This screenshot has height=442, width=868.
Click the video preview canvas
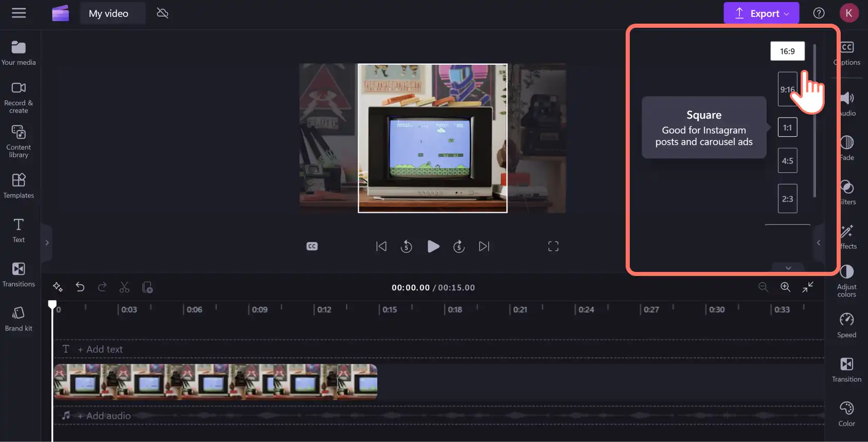click(x=433, y=138)
